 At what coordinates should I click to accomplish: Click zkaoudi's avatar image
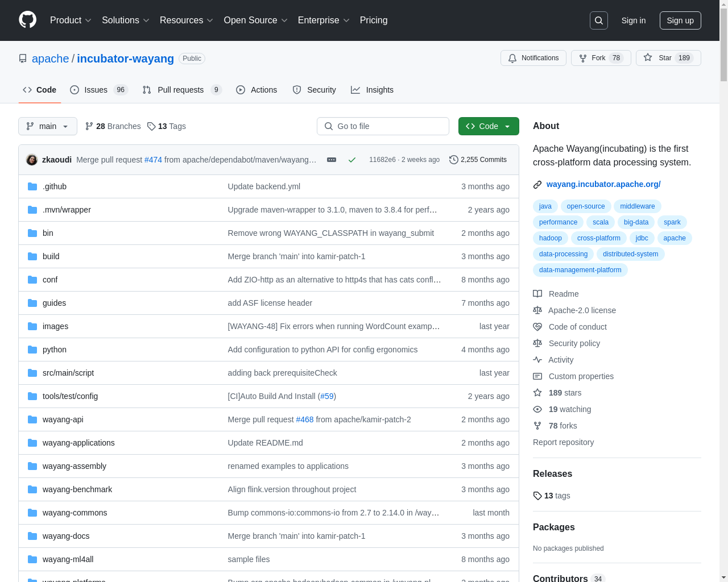pos(32,160)
